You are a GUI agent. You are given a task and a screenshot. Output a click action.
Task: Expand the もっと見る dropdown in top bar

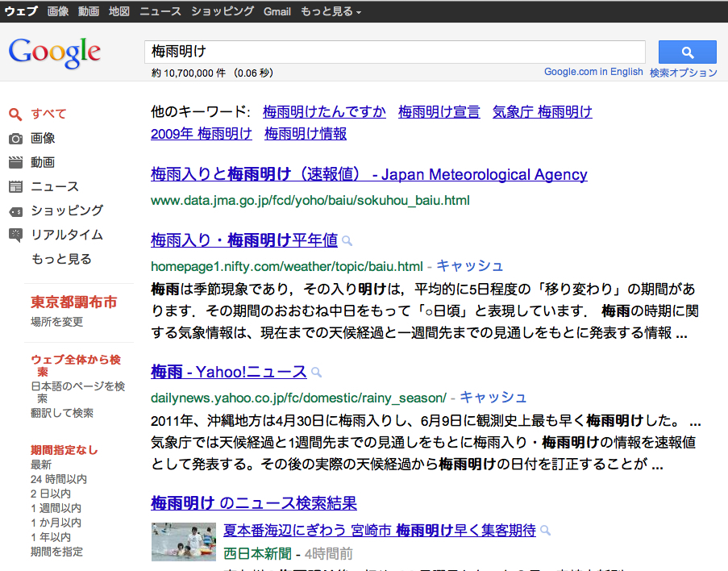pyautogui.click(x=331, y=11)
